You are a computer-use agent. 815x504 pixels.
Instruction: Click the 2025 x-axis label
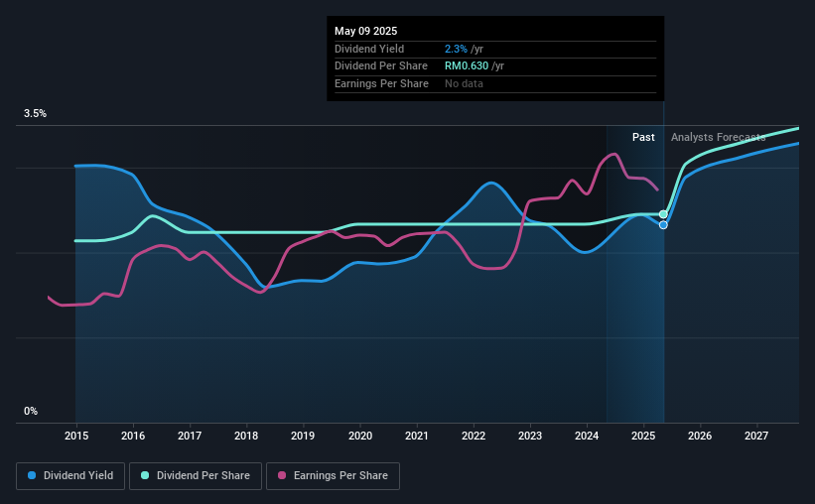point(643,436)
